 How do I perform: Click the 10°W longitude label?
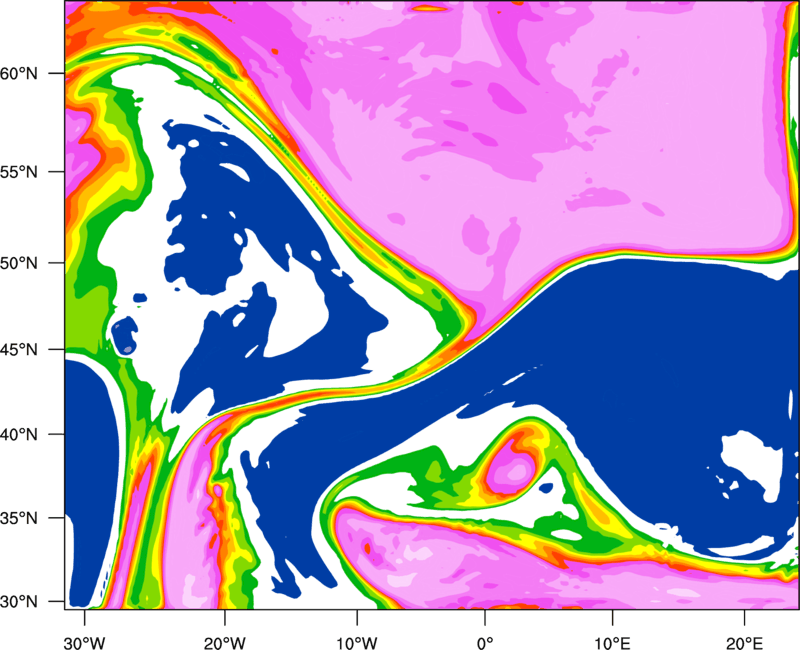(357, 643)
